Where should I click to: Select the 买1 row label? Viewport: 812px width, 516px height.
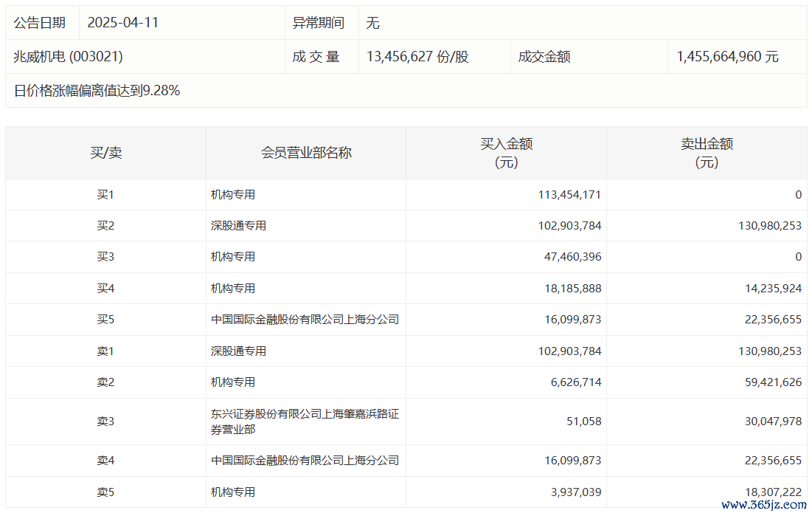(105, 194)
